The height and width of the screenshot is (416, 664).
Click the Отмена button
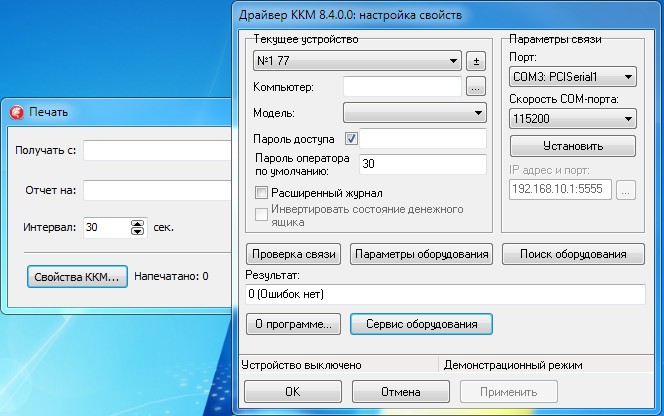(401, 391)
